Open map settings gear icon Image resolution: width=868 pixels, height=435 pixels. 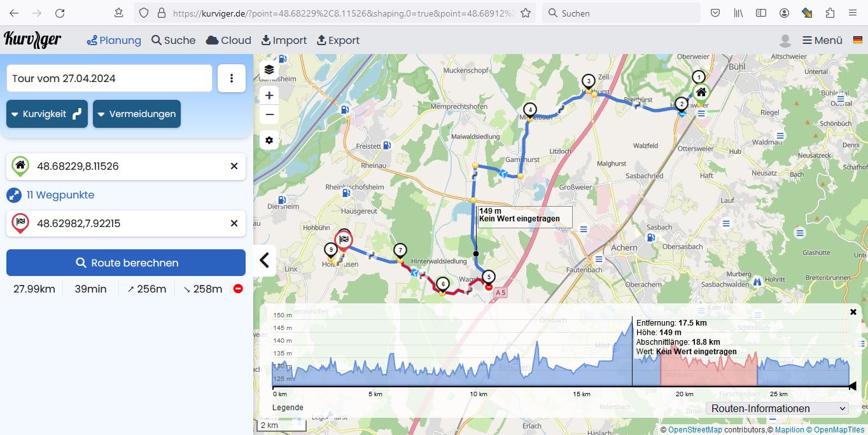[269, 140]
